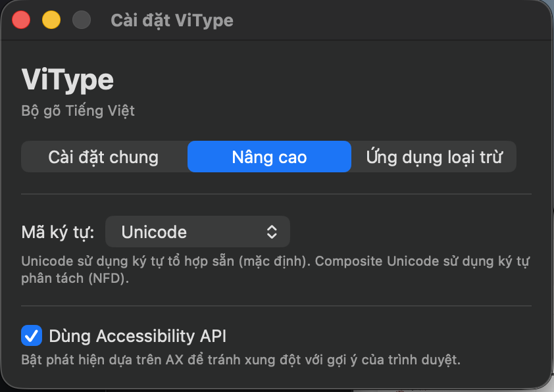Open the Mã ký tự Unicode dropdown

197,232
